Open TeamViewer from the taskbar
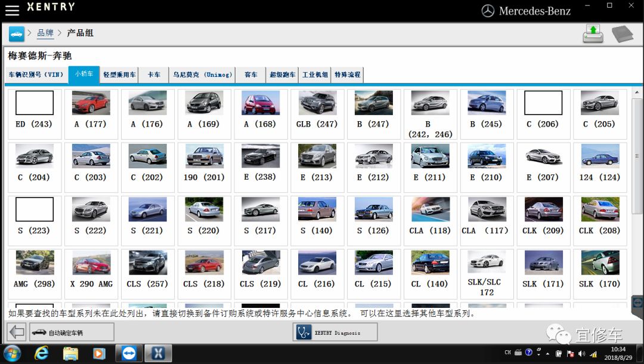Screen dimensions: 644x364 [129, 354]
